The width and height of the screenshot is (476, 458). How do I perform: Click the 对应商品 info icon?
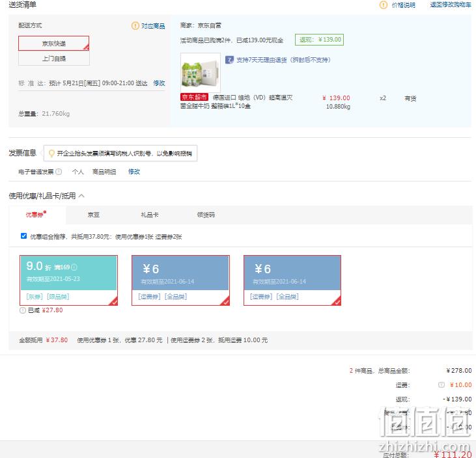pos(135,26)
